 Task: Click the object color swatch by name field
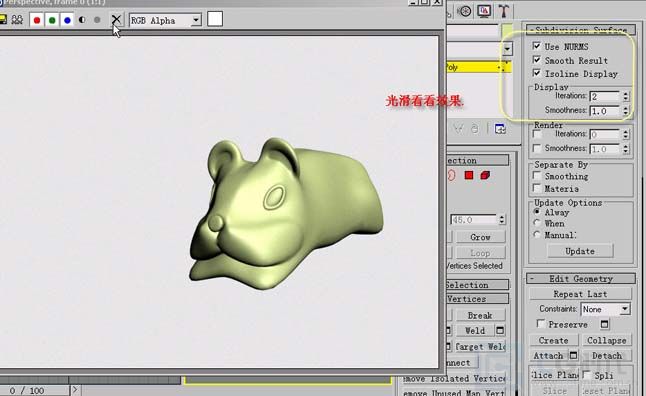(507, 31)
